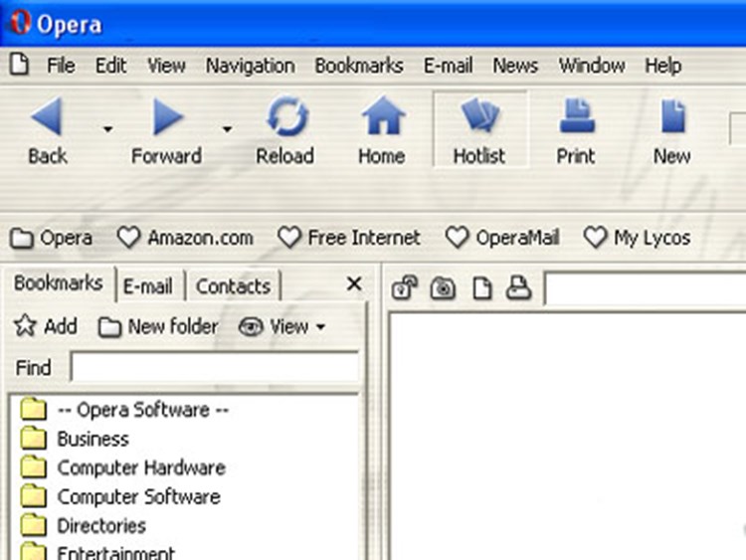Screen dimensions: 746x560
Task: Click the page icon left of the File menu
Action: [20, 65]
